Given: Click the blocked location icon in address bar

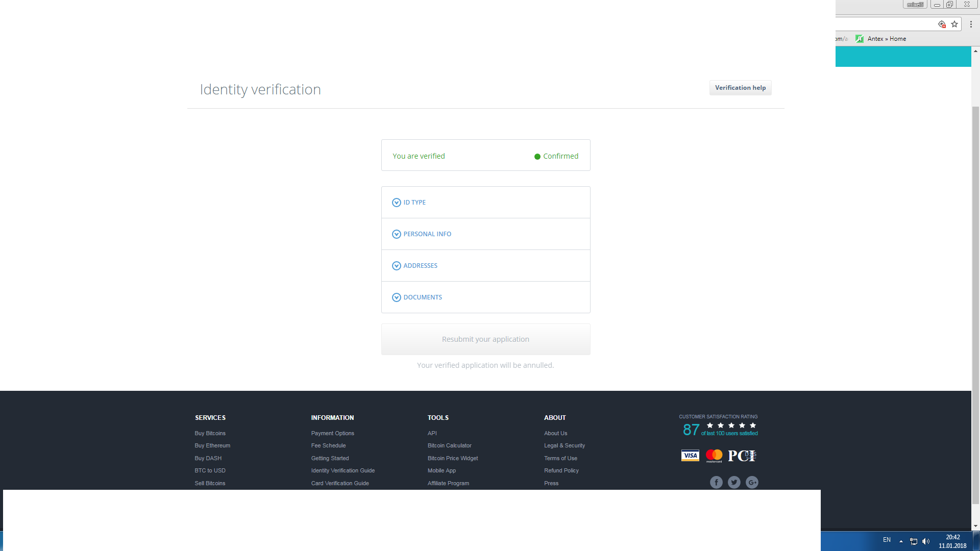Looking at the screenshot, I should point(942,24).
